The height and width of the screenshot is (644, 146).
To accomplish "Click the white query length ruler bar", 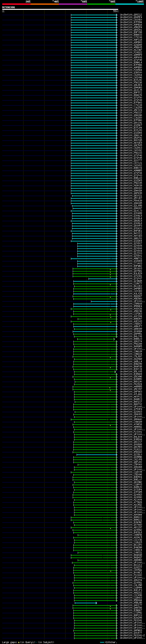I will pos(60,10).
